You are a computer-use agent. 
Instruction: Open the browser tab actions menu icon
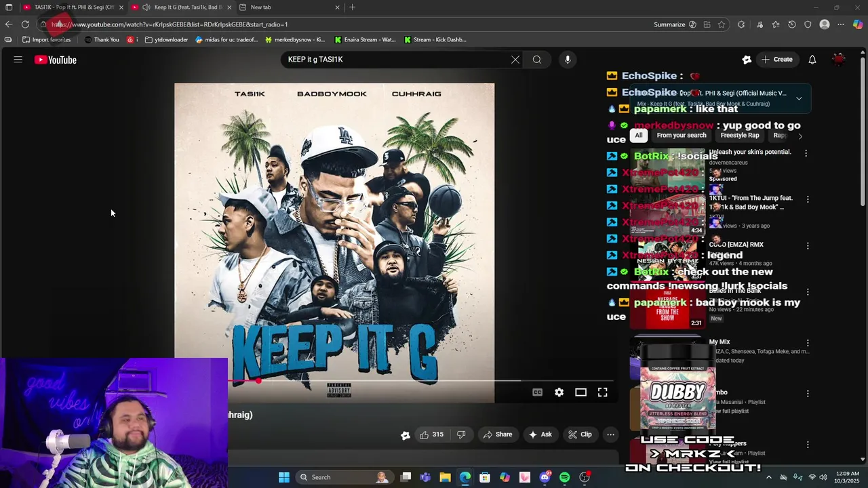(x=9, y=7)
